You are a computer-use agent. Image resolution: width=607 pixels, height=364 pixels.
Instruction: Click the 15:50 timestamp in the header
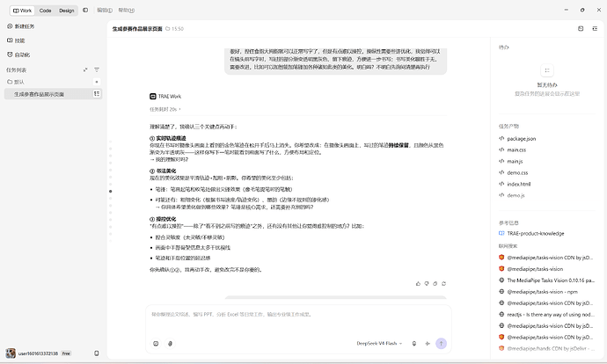(x=178, y=29)
